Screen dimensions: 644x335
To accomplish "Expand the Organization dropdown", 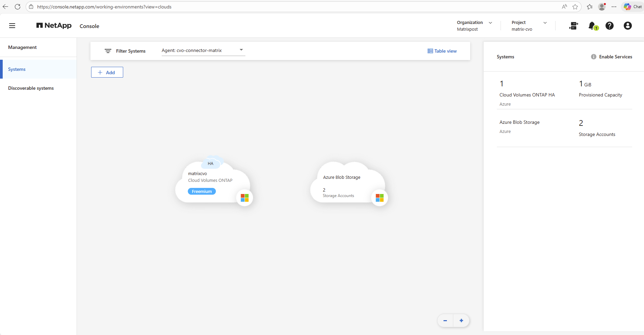I will coord(490,23).
